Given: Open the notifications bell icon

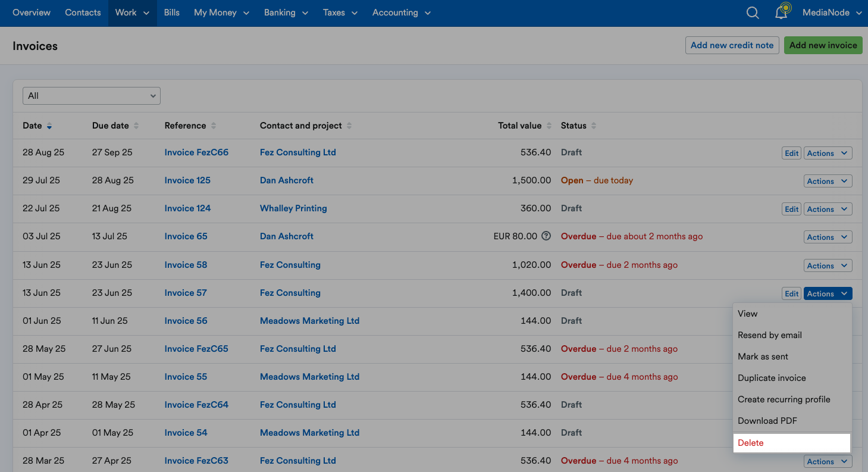Looking at the screenshot, I should pyautogui.click(x=781, y=12).
